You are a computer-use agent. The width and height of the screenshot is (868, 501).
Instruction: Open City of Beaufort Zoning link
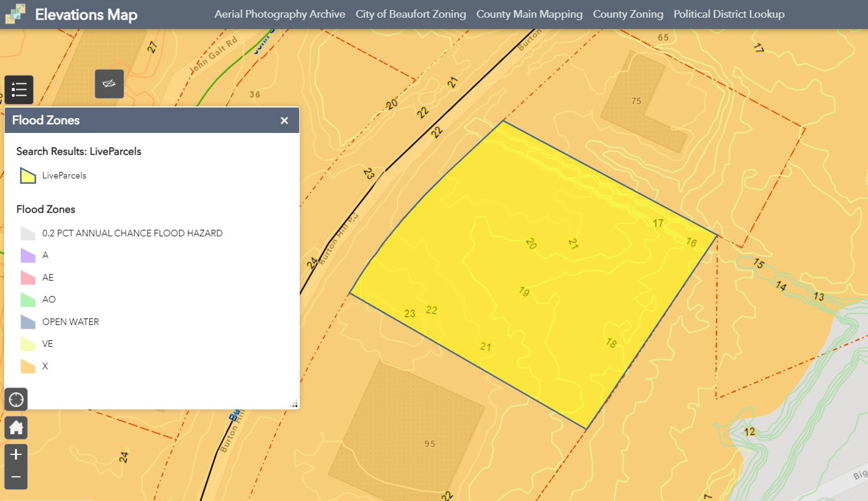pos(410,14)
